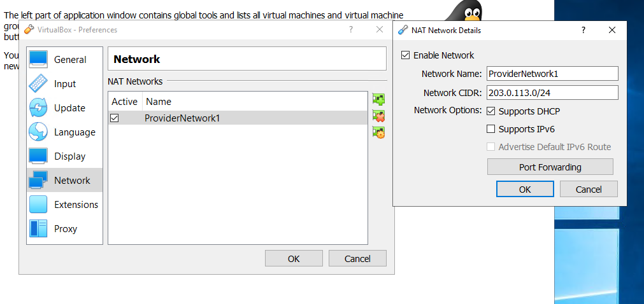Click Cancel in the Preferences dialog
This screenshot has width=644, height=304.
[x=357, y=258]
